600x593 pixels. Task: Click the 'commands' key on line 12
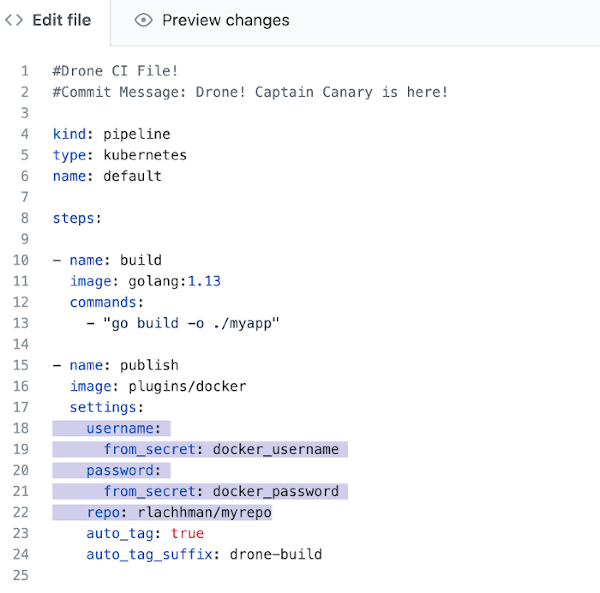(103, 302)
